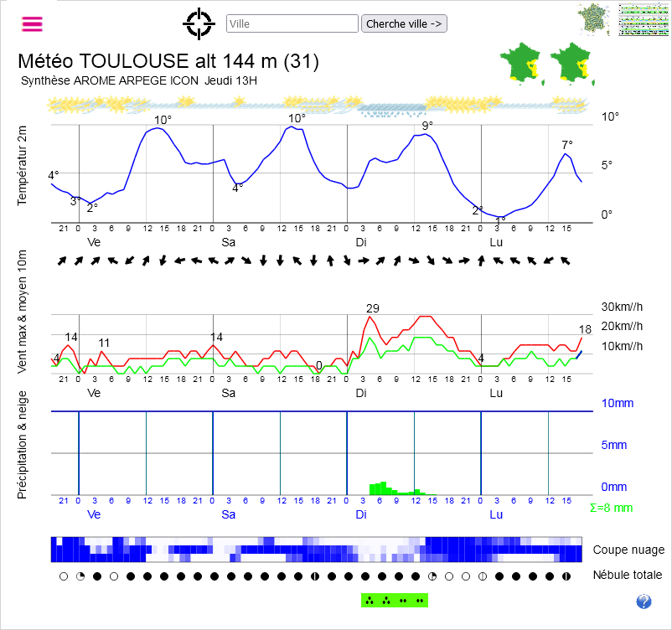Open the small France map thumbnail
The image size is (672, 630).
594,20
